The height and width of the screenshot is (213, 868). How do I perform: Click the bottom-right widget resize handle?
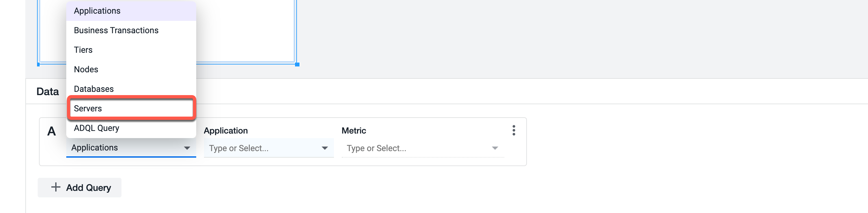click(297, 64)
